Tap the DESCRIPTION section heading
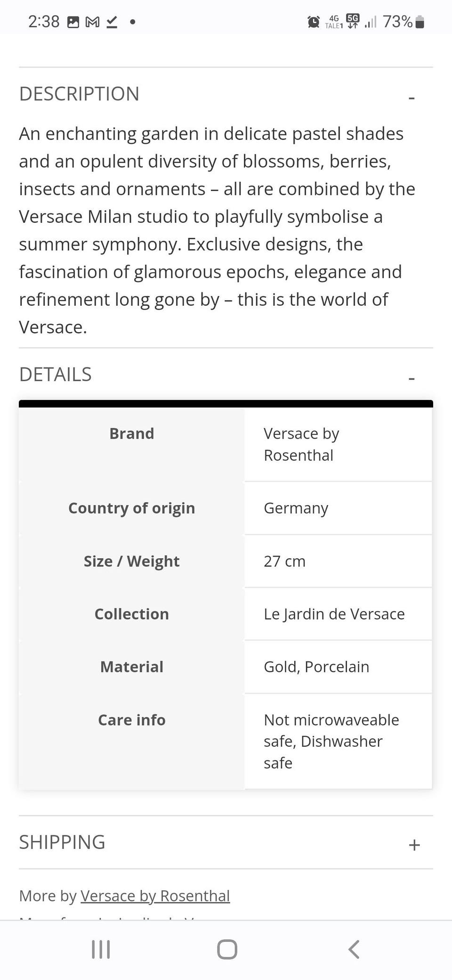Image resolution: width=452 pixels, height=980 pixels. pyautogui.click(x=79, y=94)
